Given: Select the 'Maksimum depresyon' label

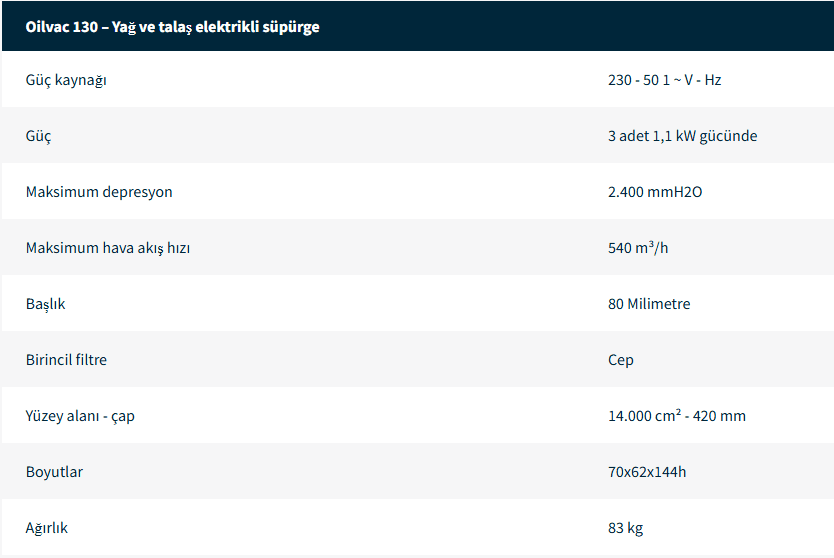Looking at the screenshot, I should click(x=99, y=192).
